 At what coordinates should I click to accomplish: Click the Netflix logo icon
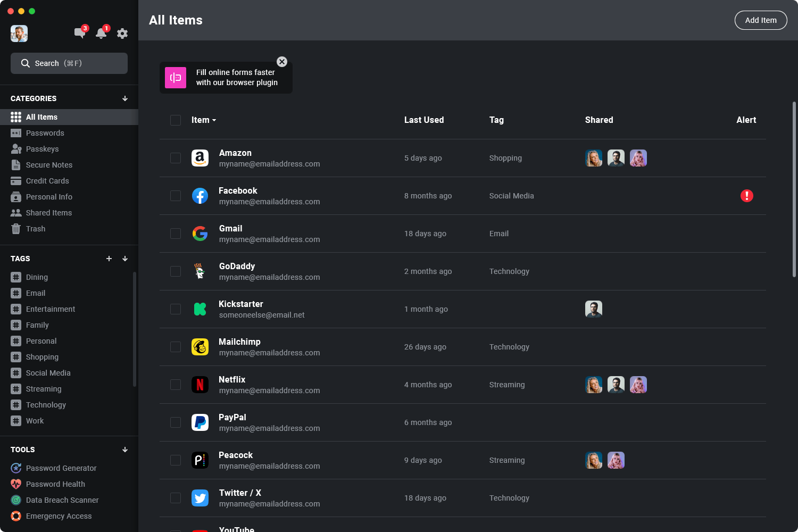pyautogui.click(x=200, y=385)
